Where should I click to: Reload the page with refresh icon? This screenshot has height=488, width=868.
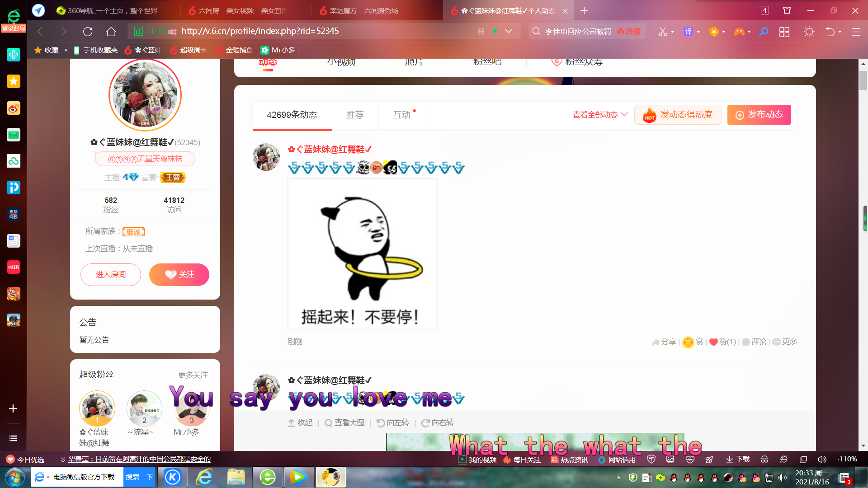[88, 32]
